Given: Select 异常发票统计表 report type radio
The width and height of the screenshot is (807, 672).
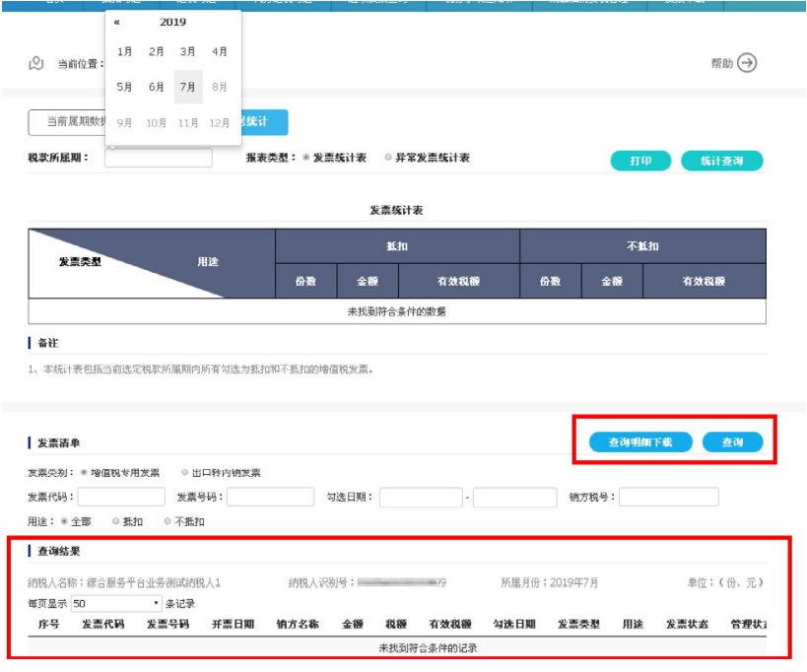Looking at the screenshot, I should (x=388, y=158).
